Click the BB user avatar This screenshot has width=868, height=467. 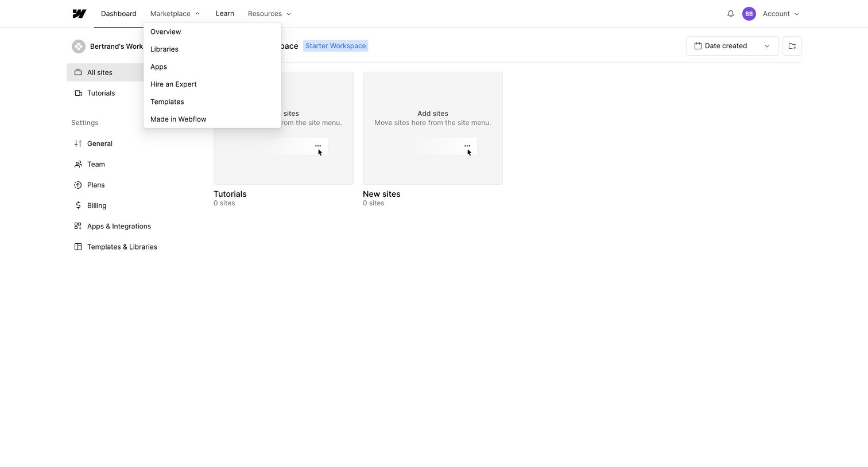click(749, 14)
